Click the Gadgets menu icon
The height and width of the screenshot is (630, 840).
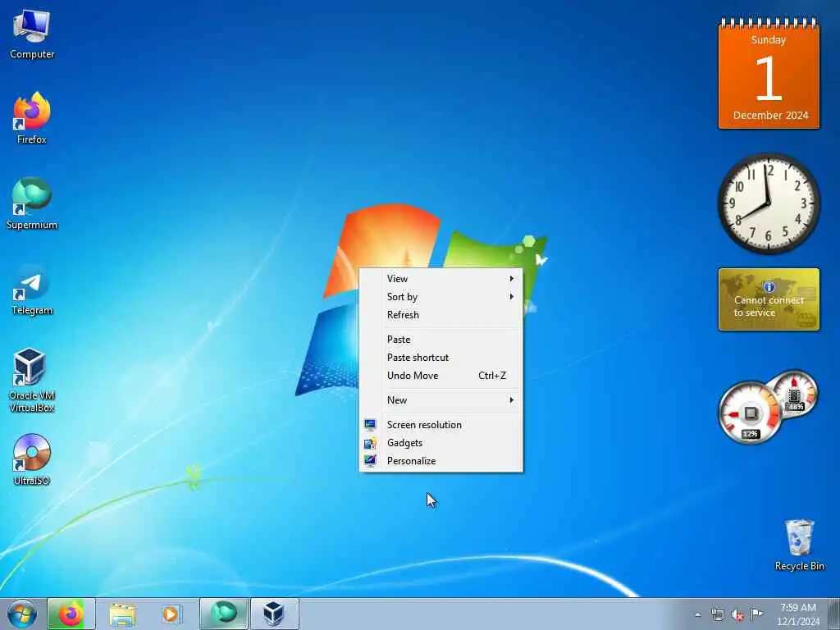[370, 443]
